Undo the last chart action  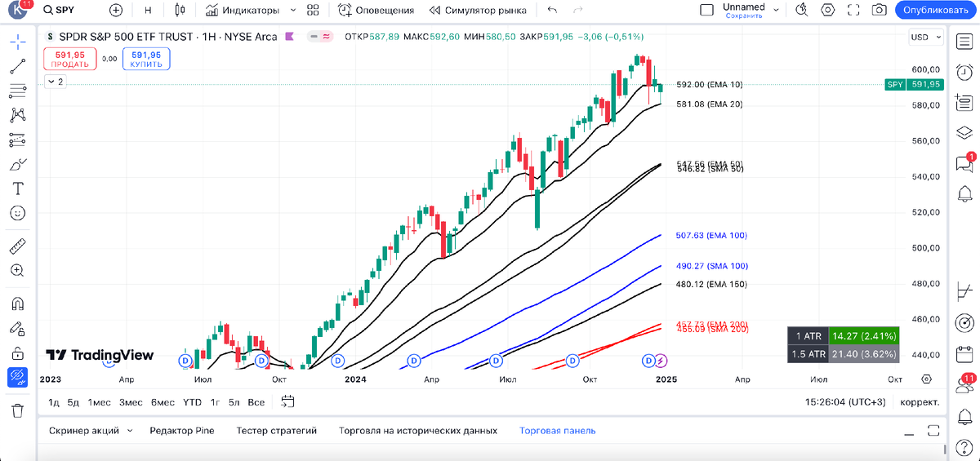(553, 11)
